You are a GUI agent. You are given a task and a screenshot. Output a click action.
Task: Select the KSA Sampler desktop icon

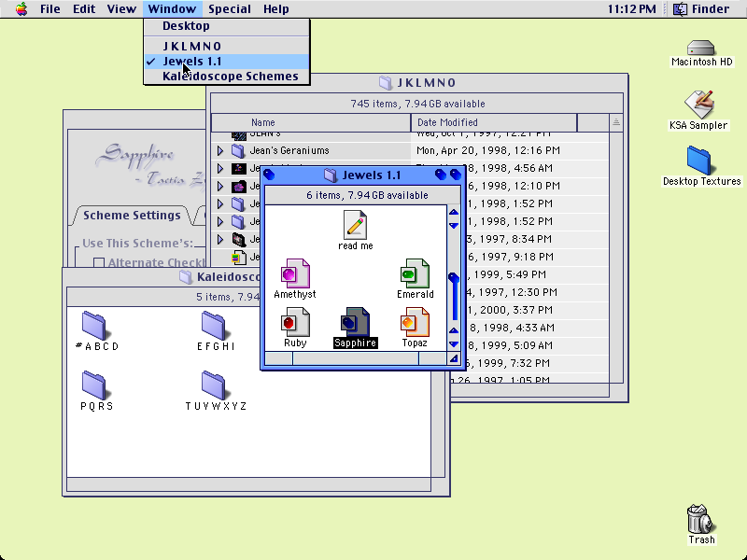click(698, 104)
